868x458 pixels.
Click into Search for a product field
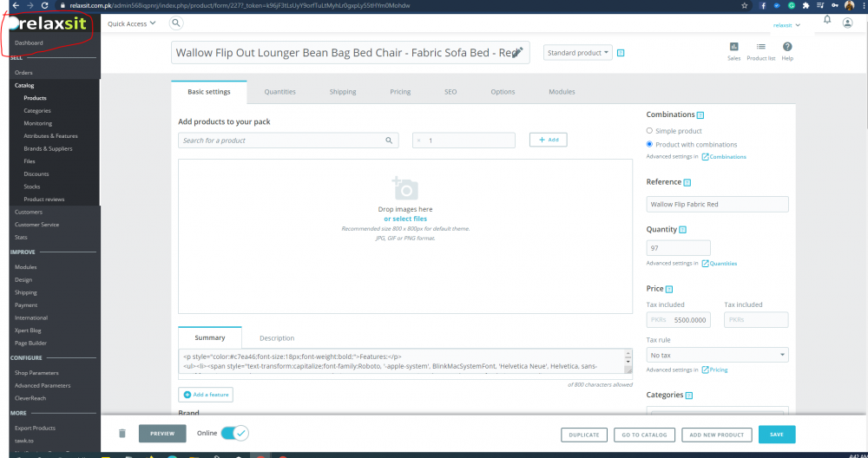tap(288, 141)
